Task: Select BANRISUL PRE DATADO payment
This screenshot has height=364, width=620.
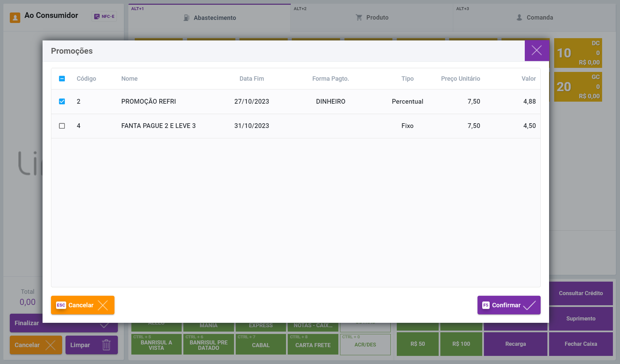Action: click(209, 344)
